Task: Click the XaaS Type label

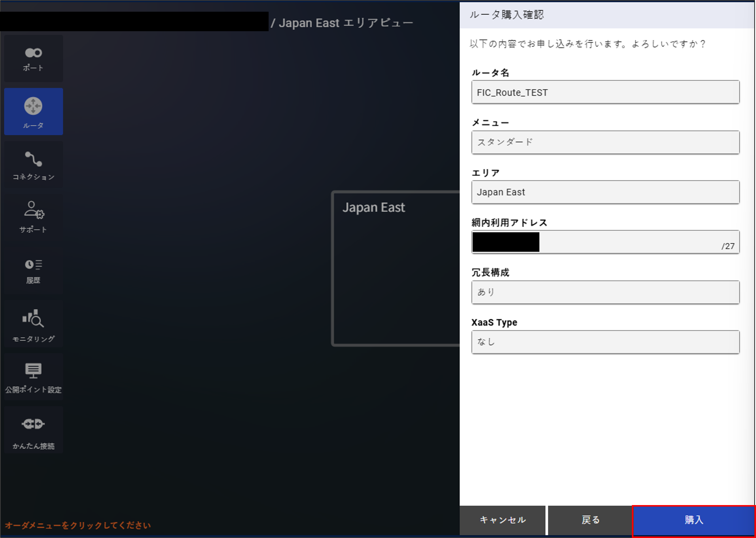Action: [494, 322]
